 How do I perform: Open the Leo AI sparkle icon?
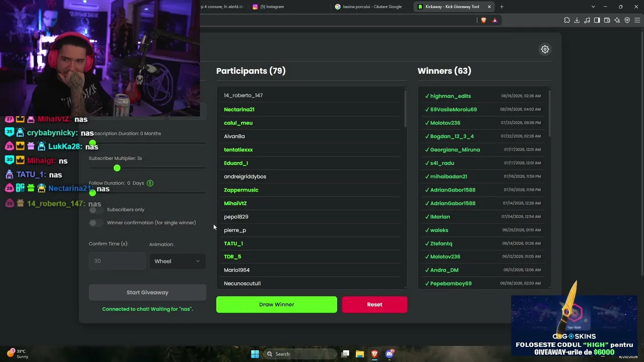tap(617, 20)
